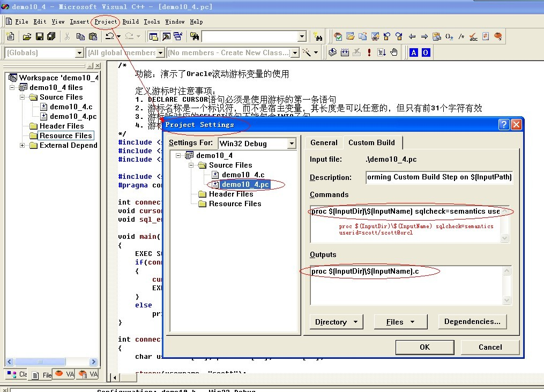The width and height of the screenshot is (544, 392).
Task: Click the Directory menu button
Action: 336,322
